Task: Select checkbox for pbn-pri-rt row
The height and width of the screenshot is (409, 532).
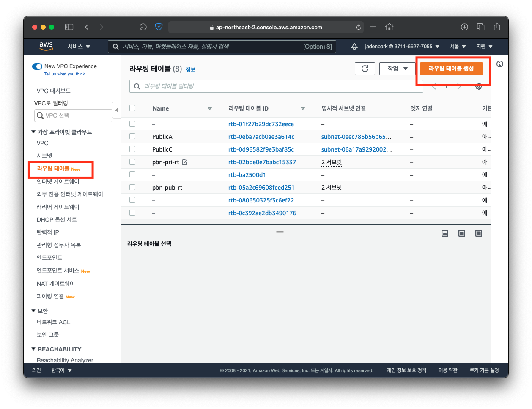Action: tap(132, 162)
